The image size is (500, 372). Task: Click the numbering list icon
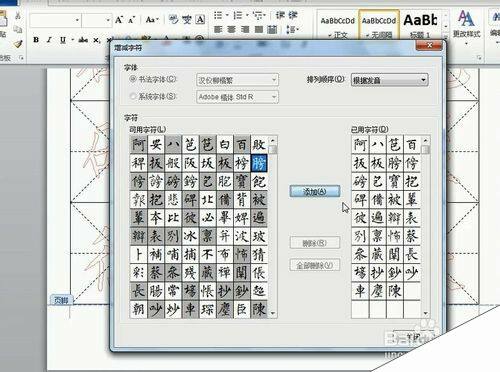pyautogui.click(x=238, y=15)
